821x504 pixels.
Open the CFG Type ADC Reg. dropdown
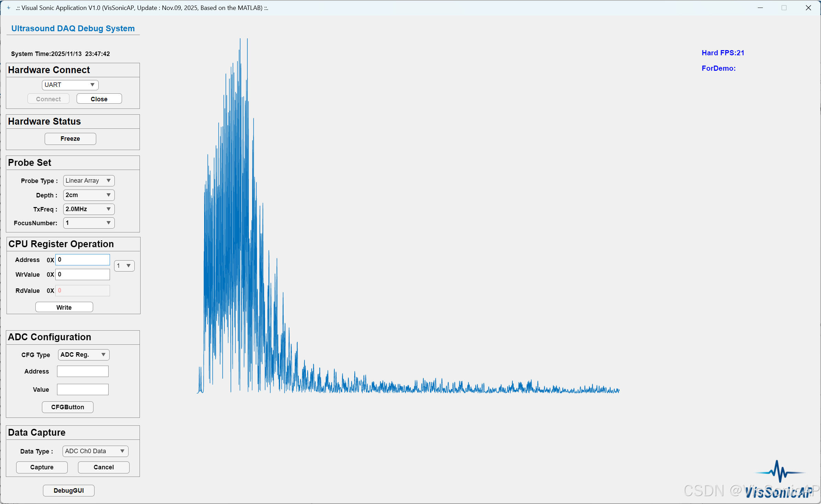pos(84,355)
